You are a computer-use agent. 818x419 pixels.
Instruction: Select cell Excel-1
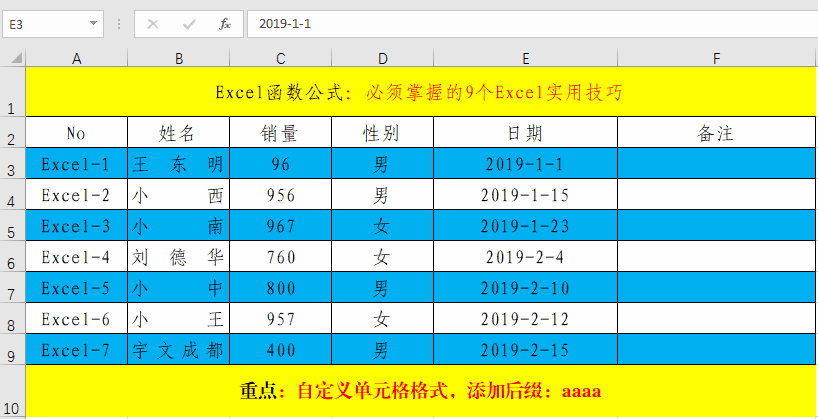point(77,163)
